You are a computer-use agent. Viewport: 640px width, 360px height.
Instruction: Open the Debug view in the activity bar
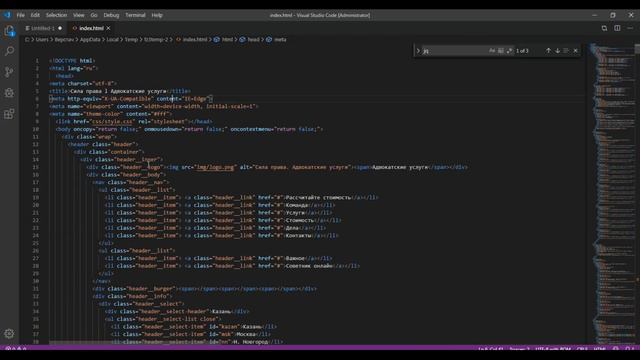[9, 93]
